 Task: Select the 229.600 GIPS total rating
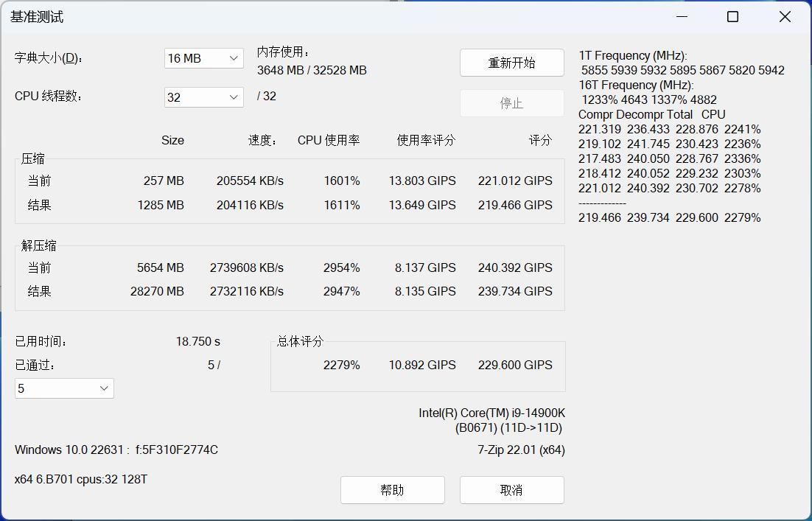coord(515,365)
